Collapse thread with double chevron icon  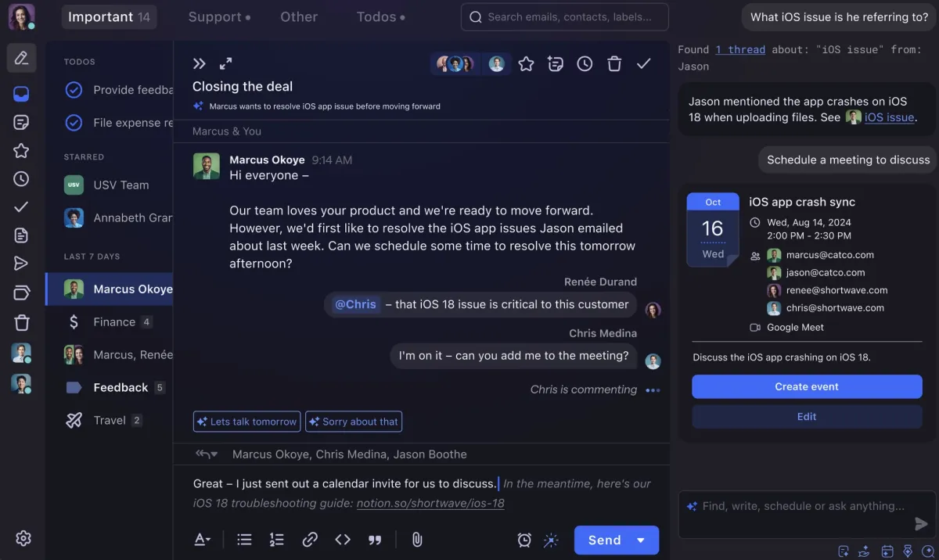coord(199,63)
